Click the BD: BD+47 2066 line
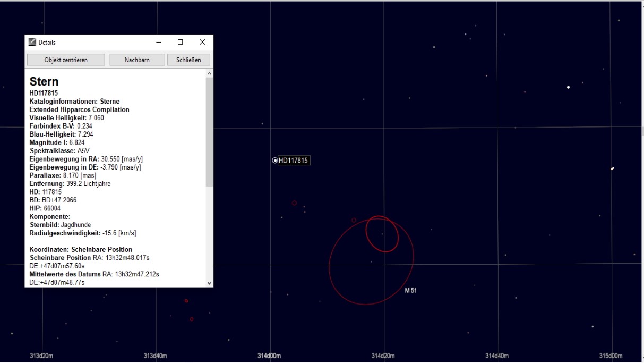This screenshot has width=644, height=363. click(x=53, y=200)
